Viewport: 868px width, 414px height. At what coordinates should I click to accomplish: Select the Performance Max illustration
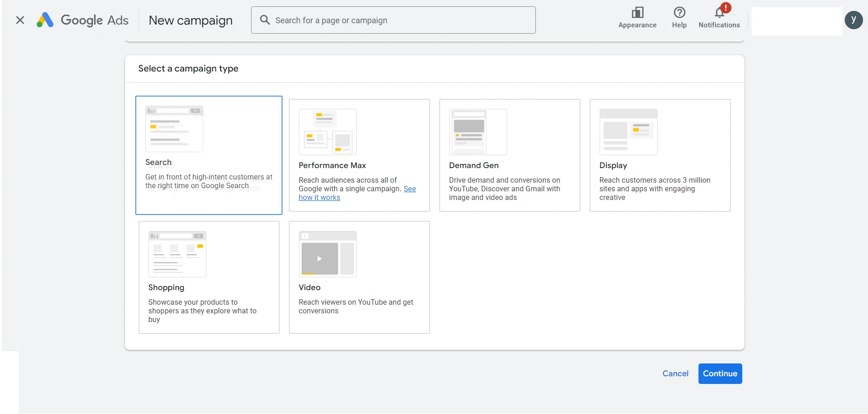[328, 132]
